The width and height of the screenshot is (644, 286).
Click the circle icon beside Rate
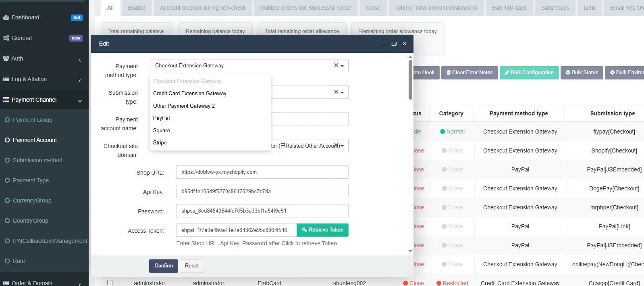click(7, 261)
